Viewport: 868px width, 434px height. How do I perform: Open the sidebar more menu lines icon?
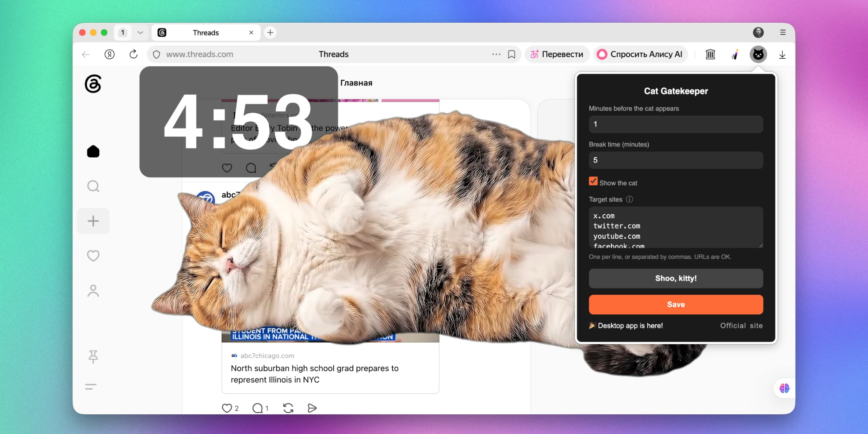click(91, 387)
